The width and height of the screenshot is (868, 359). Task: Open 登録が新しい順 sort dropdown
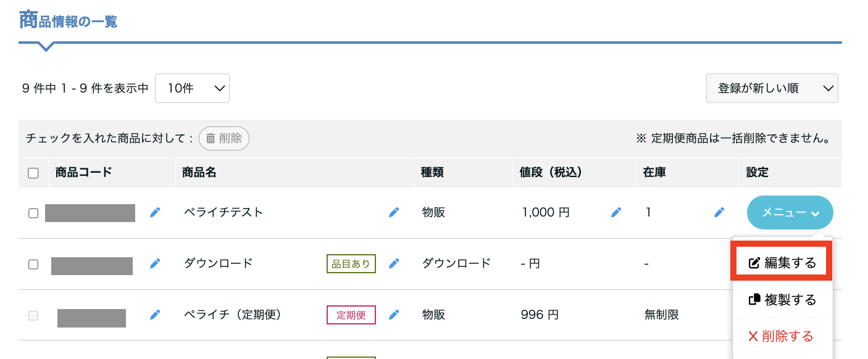772,88
